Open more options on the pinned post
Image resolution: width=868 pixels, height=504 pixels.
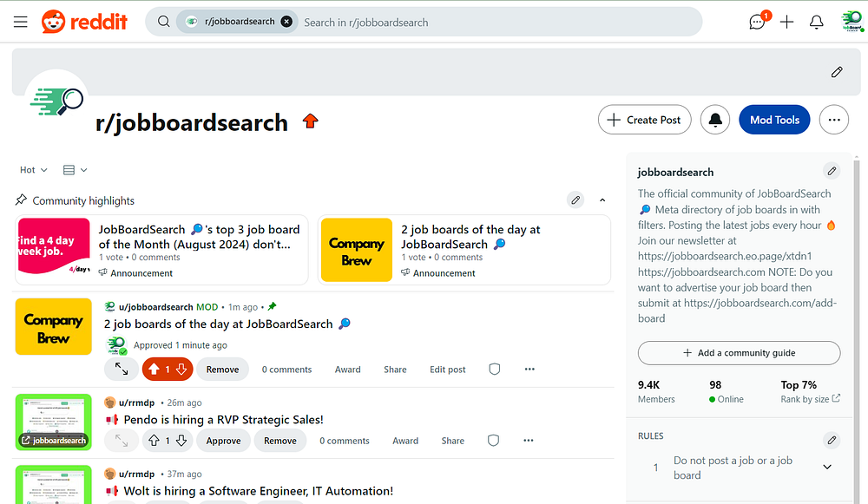529,369
